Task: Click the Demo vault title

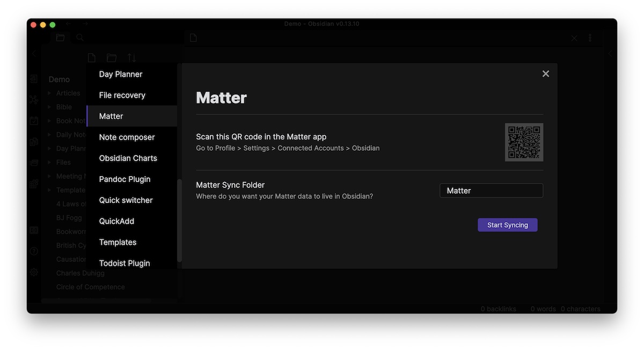Action: pyautogui.click(x=59, y=79)
